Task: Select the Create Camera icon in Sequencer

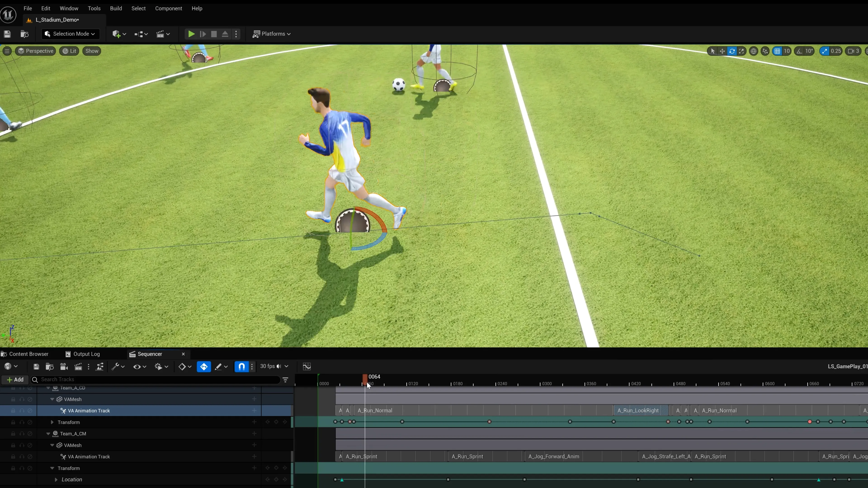Action: click(64, 366)
